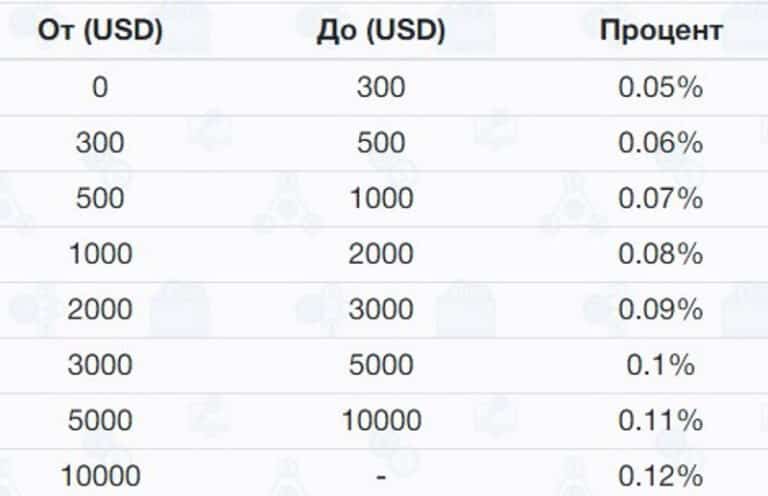This screenshot has height=496, width=768.
Task: Select the Процент column header
Action: [661, 31]
